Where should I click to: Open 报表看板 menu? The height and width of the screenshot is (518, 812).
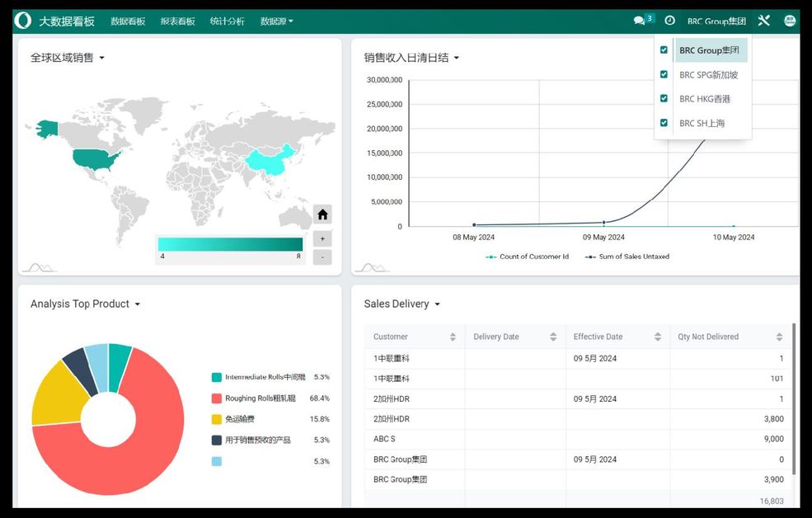pos(177,21)
